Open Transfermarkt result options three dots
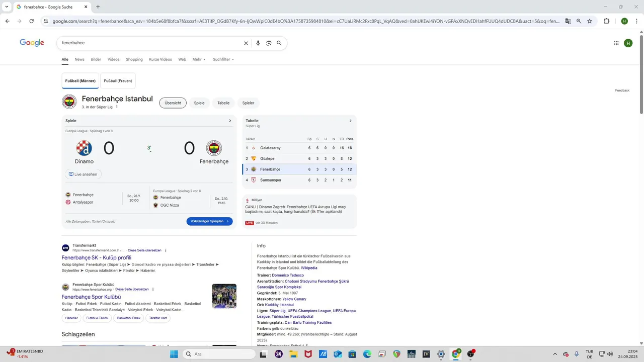This screenshot has height=362, width=644. [166, 250]
